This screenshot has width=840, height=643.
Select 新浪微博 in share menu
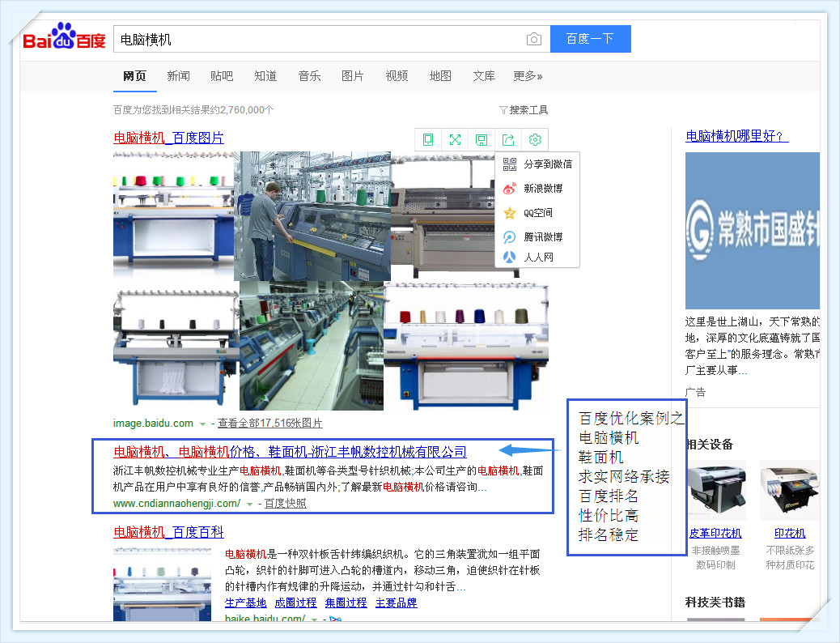point(542,189)
